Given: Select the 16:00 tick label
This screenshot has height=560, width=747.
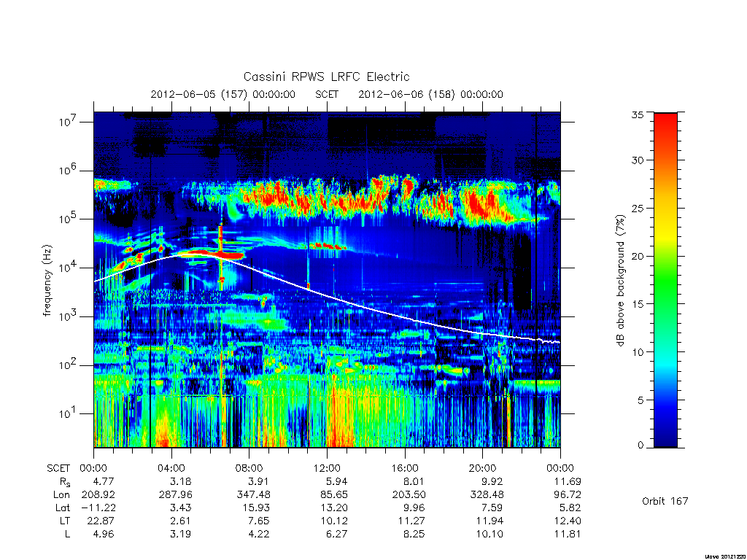Looking at the screenshot, I should (404, 468).
